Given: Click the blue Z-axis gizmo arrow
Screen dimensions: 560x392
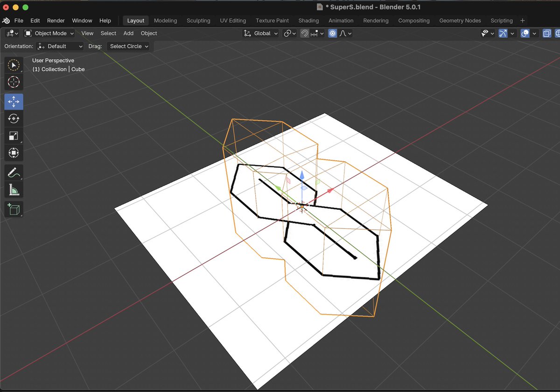Looking at the screenshot, I should click(302, 175).
